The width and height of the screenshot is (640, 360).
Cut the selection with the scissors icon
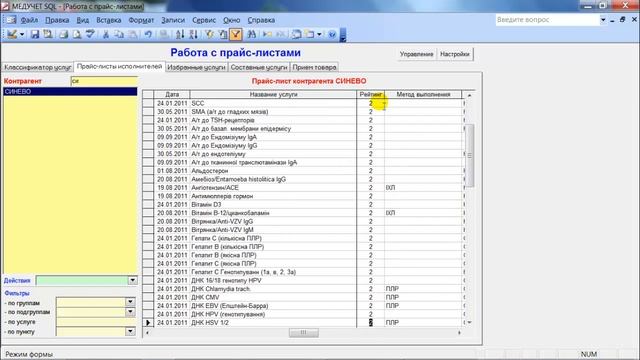pos(106,34)
